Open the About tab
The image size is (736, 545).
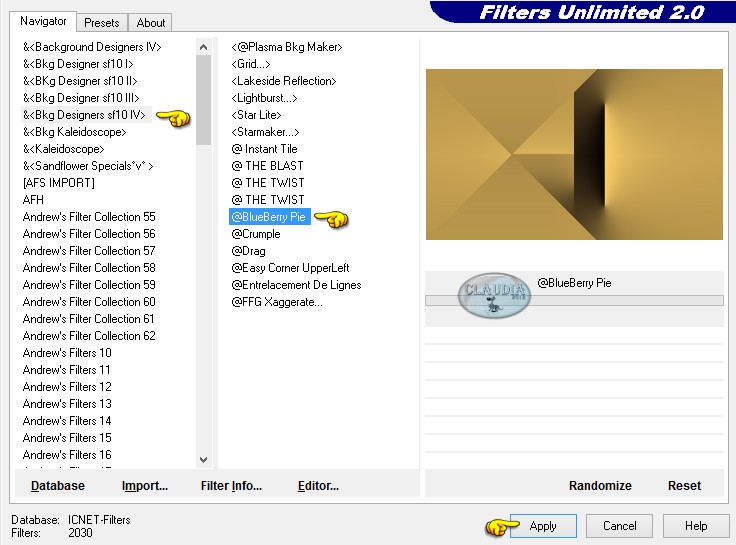click(151, 23)
